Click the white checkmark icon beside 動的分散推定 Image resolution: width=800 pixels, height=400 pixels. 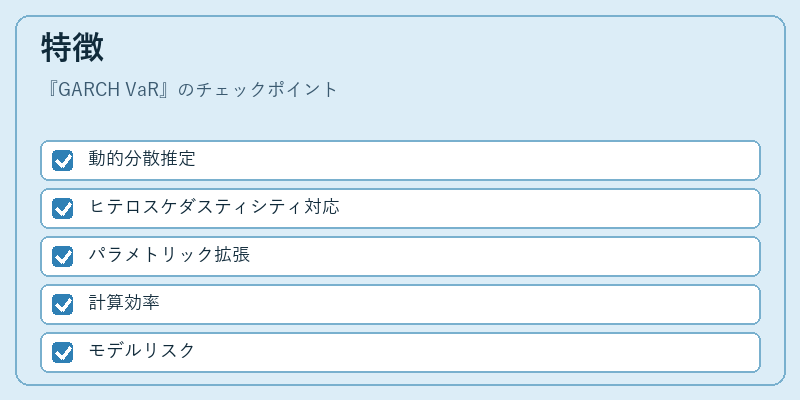tap(63, 161)
